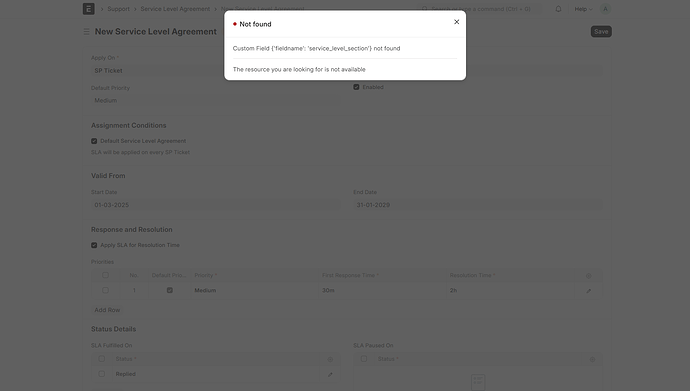The image size is (690, 391).
Task: Toggle Default Priority checkbox in Medium row
Action: [169, 290]
